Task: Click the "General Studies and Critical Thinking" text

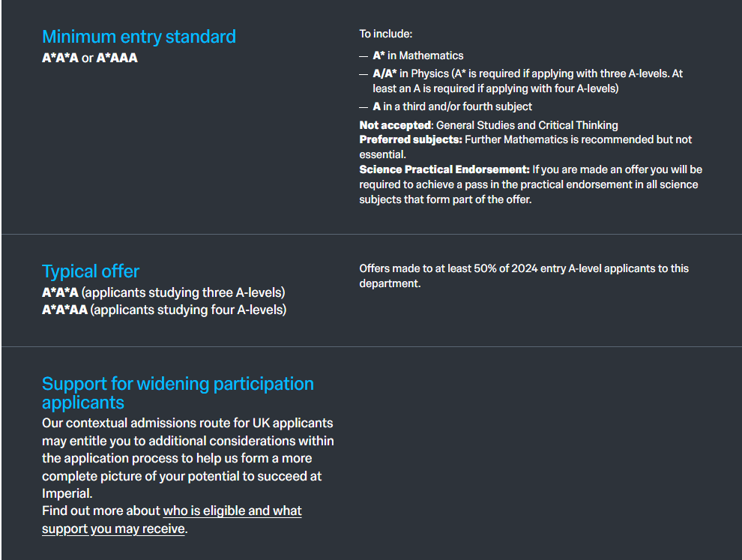Action: pos(527,125)
